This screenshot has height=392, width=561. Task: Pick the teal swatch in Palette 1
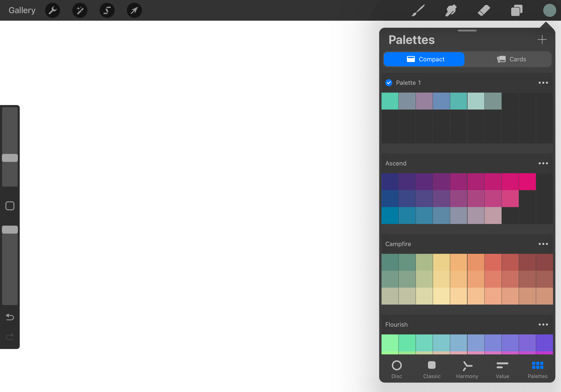pos(390,101)
